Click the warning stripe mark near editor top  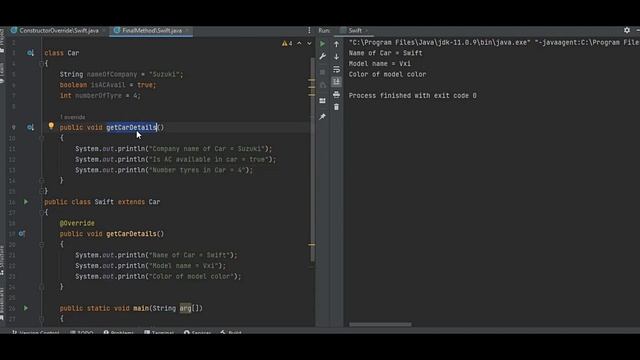[x=311, y=81]
